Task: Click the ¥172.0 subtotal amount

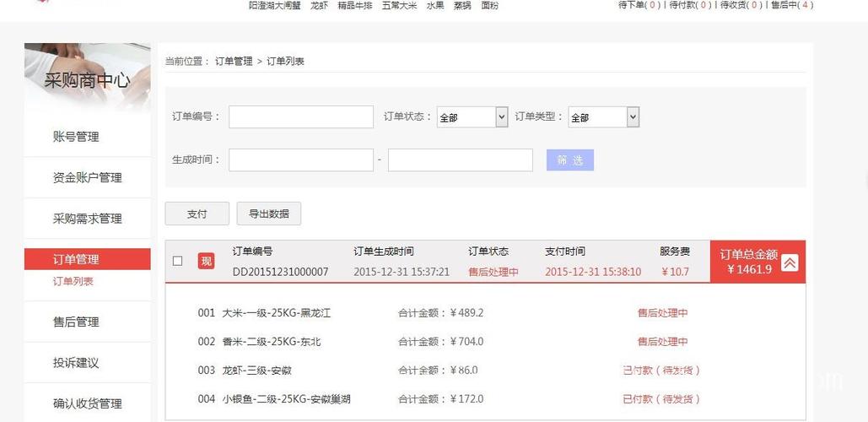Action: [466, 398]
